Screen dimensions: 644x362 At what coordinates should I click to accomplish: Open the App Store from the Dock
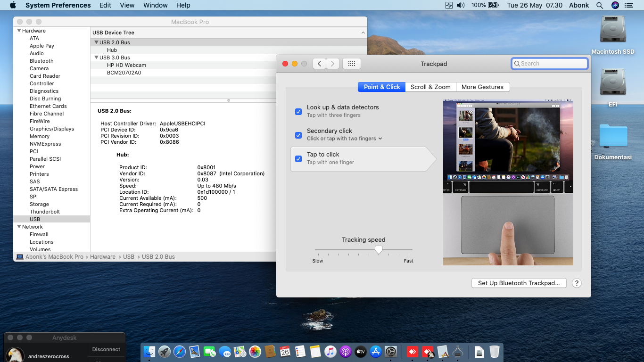[x=375, y=352]
